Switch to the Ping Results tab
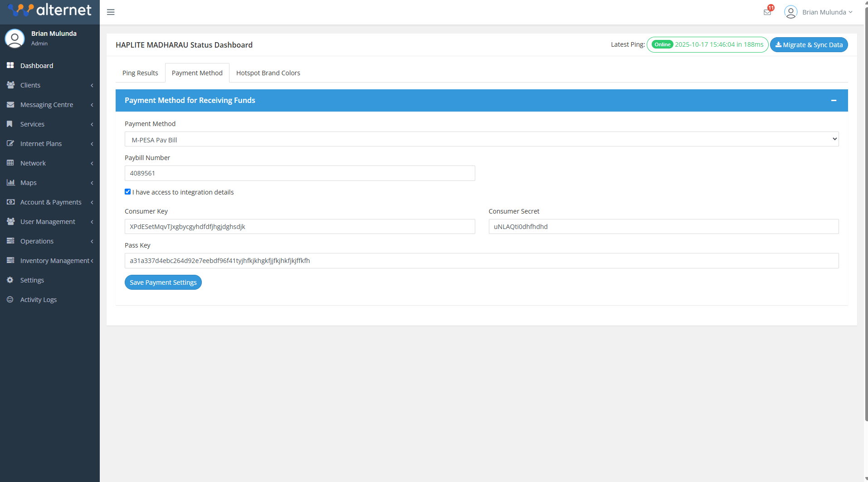The height and width of the screenshot is (482, 868). (x=140, y=73)
